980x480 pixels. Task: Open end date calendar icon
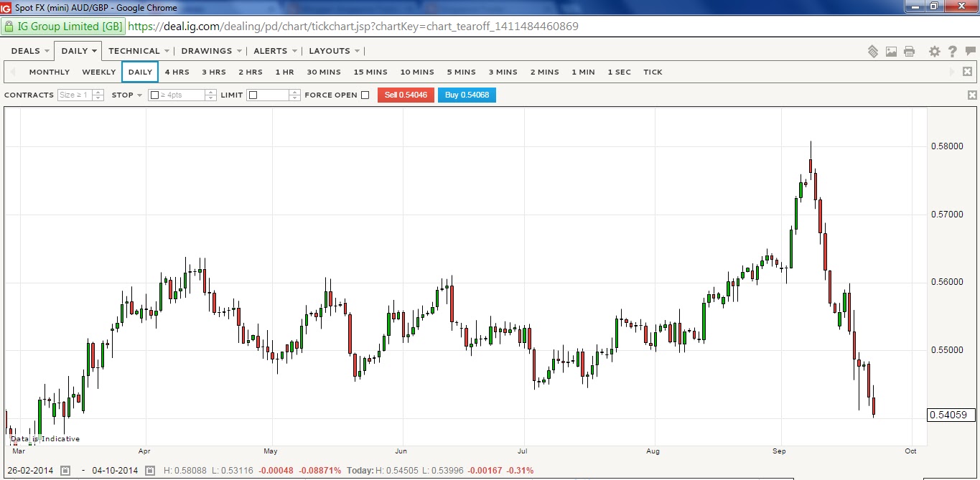click(149, 471)
